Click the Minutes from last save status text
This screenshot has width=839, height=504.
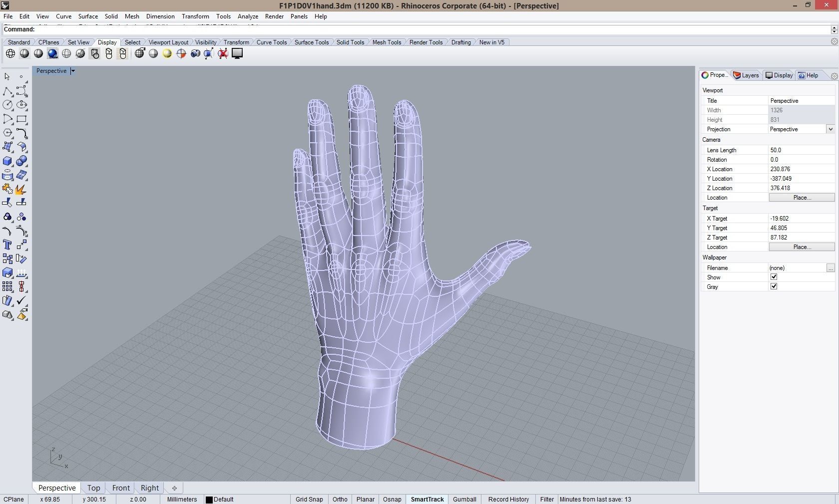click(x=595, y=499)
